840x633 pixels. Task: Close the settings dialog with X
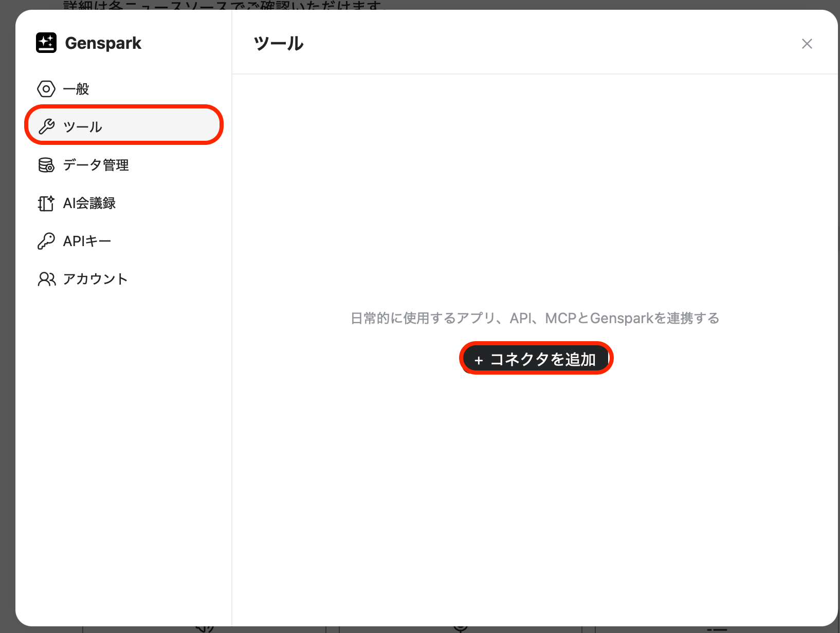point(807,44)
